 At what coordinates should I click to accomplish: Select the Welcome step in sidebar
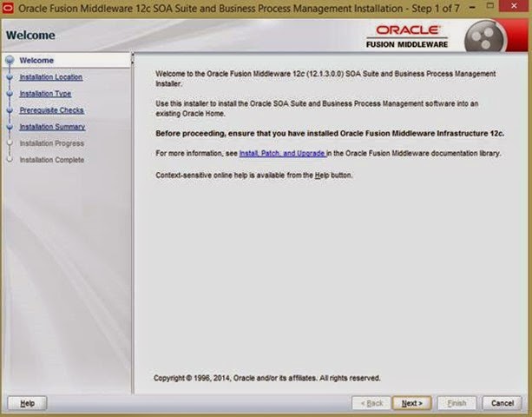(x=36, y=61)
